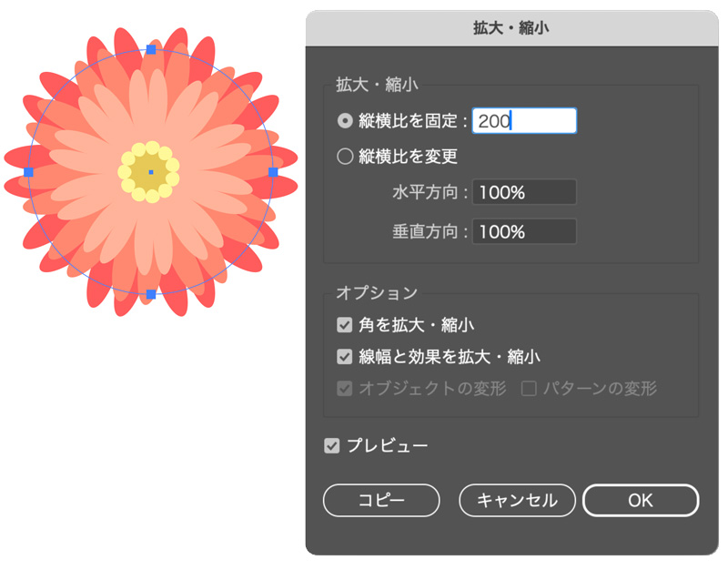Screen dimensions: 728x570
Task: Select the 縦横比を変更 radio button
Action: pyautogui.click(x=345, y=157)
